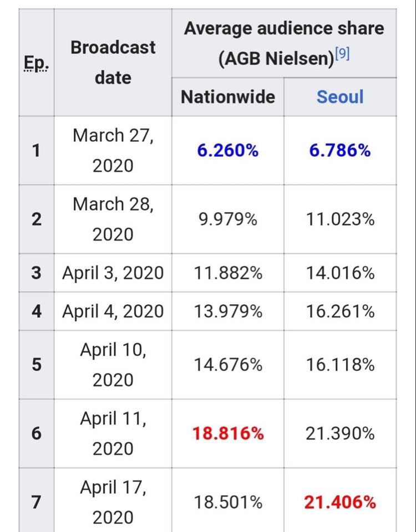
Task: Select the March 27, 2020 date cell
Action: [x=113, y=150]
